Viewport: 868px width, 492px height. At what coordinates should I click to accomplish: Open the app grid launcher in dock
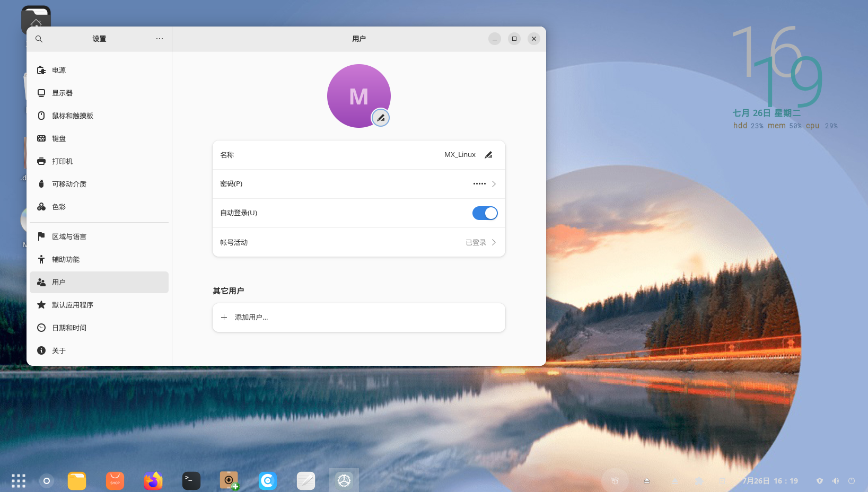19,481
